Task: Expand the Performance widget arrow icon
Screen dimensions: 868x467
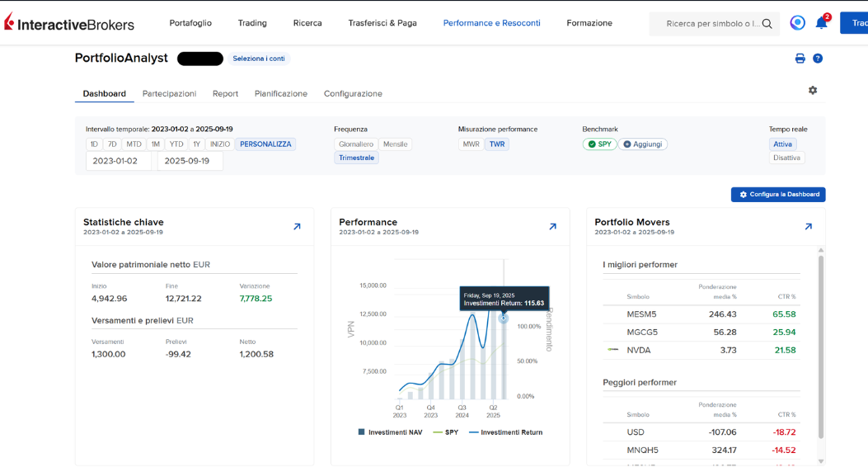Action: coord(552,226)
